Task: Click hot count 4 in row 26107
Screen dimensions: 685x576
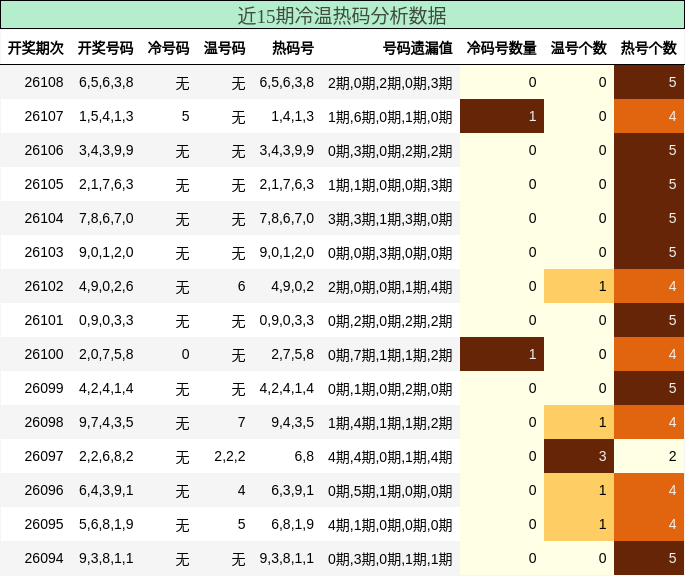Action: pyautogui.click(x=649, y=116)
